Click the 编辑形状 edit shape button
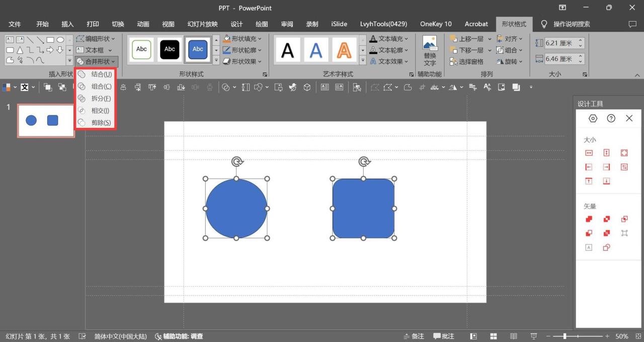Viewport: 644px width, 342px height. click(x=96, y=39)
